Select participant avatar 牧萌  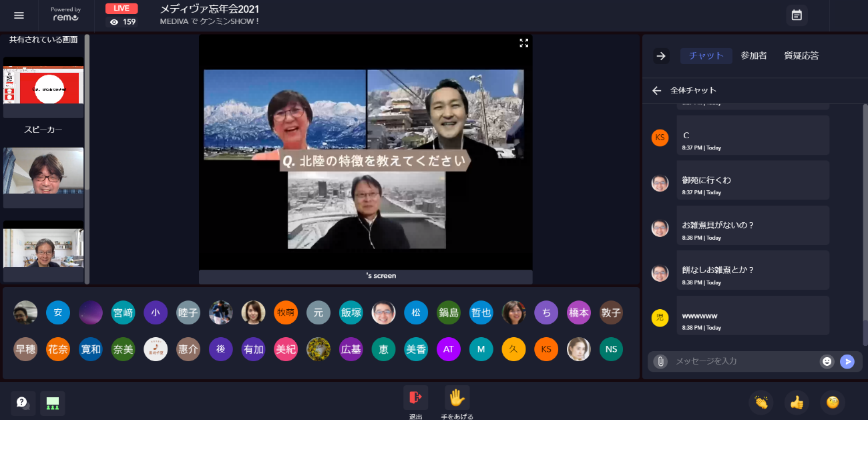click(286, 312)
